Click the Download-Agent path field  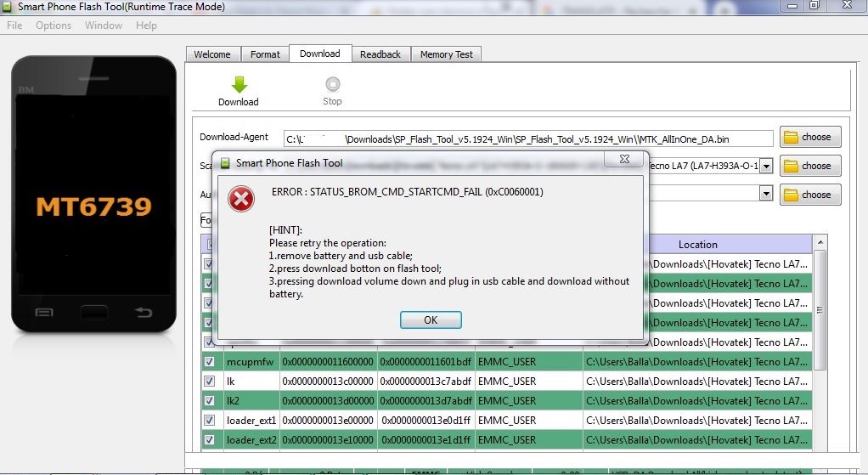pyautogui.click(x=528, y=139)
